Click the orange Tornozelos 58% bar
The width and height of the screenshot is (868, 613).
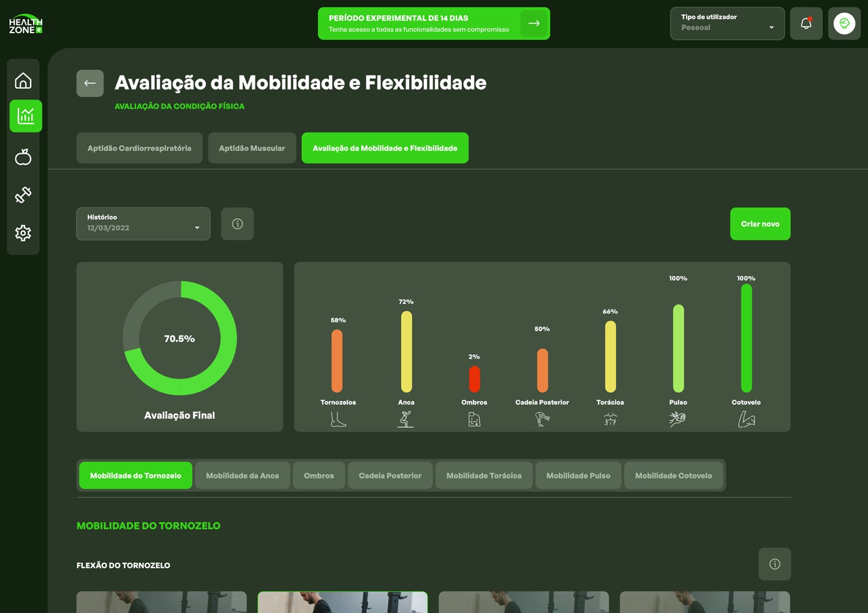[337, 361]
